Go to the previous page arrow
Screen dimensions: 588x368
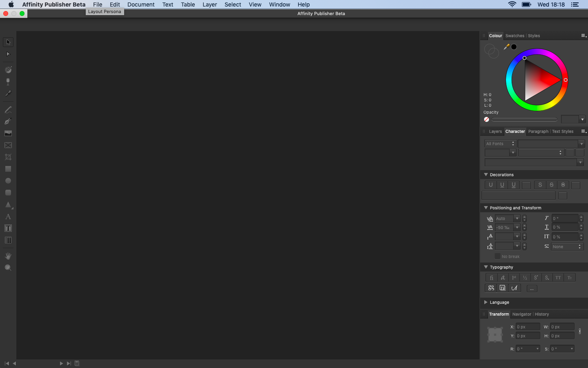pos(14,363)
